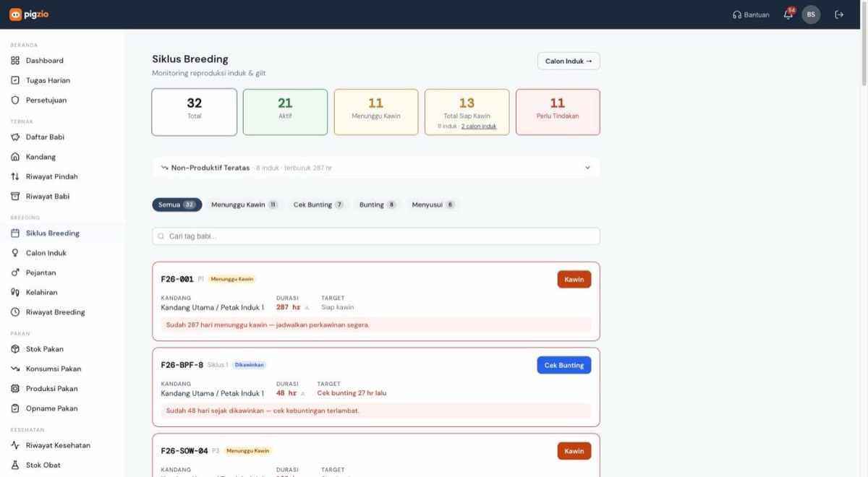The image size is (868, 477).
Task: Open Kelahiran sidebar icon
Action: 15,293
